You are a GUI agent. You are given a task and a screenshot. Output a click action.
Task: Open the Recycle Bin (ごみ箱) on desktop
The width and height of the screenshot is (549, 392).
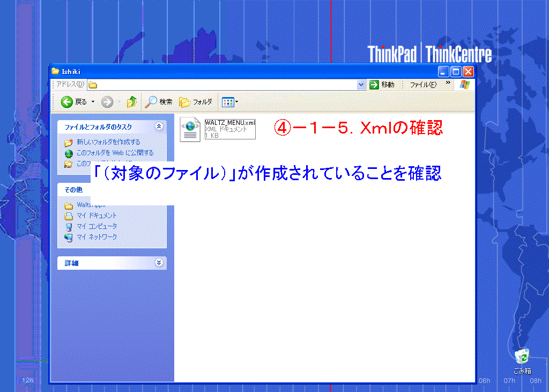pos(522,357)
